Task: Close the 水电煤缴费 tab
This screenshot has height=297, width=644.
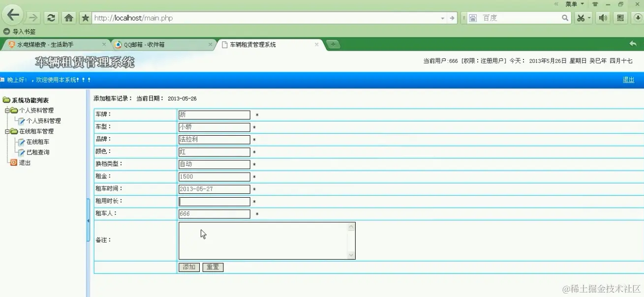Action: click(x=104, y=44)
